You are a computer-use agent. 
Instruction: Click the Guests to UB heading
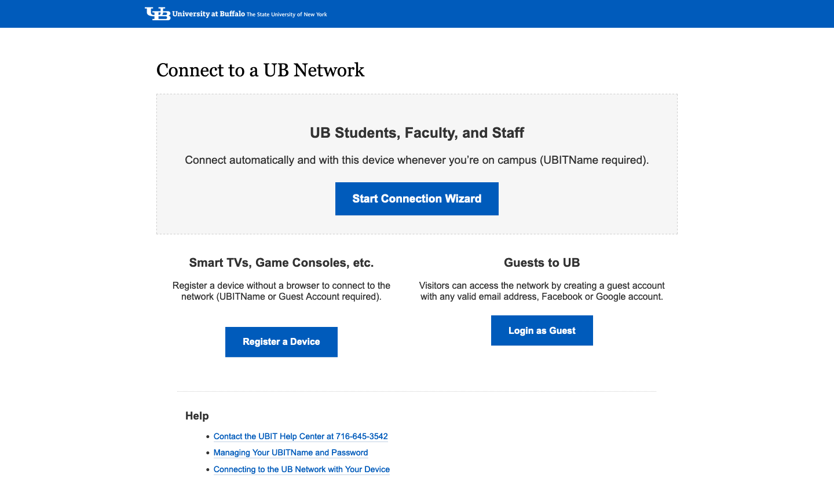(x=542, y=263)
